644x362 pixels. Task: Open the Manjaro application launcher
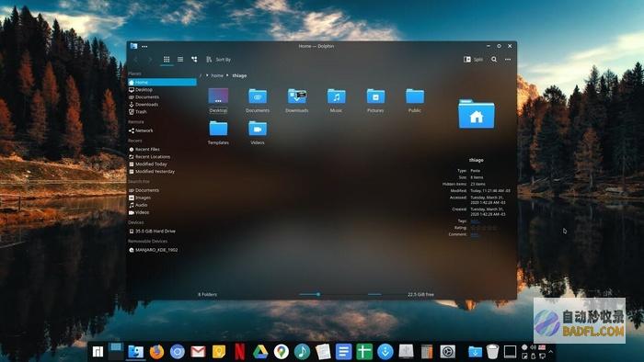[x=98, y=352]
